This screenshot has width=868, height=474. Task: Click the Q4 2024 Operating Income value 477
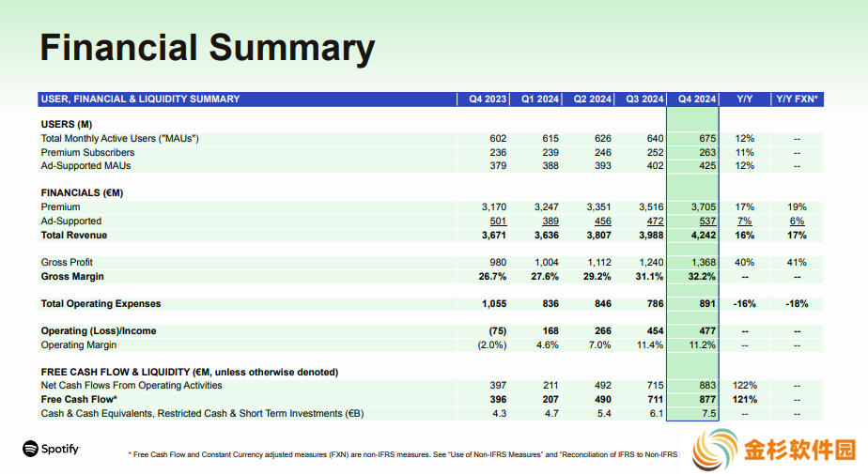click(x=707, y=330)
